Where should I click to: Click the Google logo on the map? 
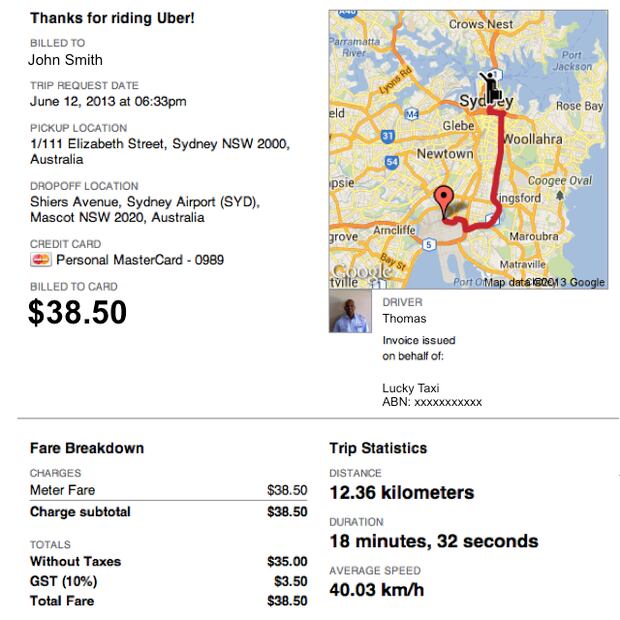(363, 271)
